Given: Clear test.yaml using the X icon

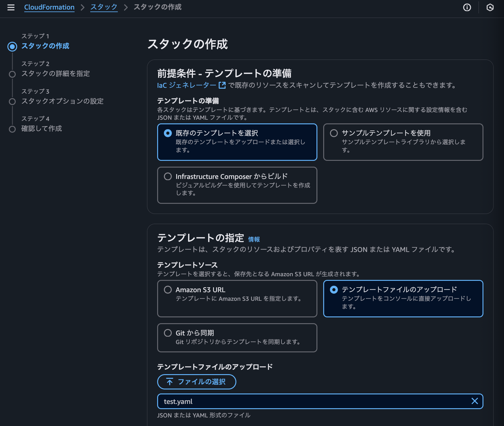Looking at the screenshot, I should (475, 401).
